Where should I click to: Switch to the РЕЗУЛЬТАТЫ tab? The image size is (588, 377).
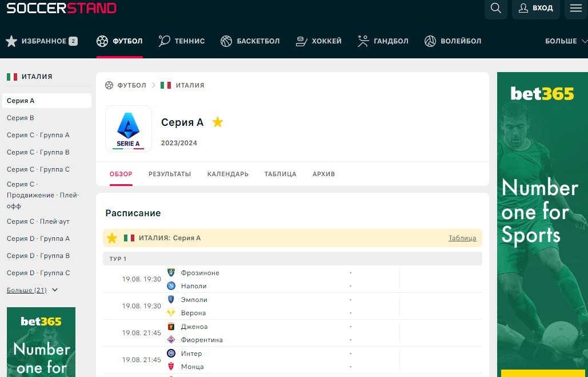(x=169, y=174)
